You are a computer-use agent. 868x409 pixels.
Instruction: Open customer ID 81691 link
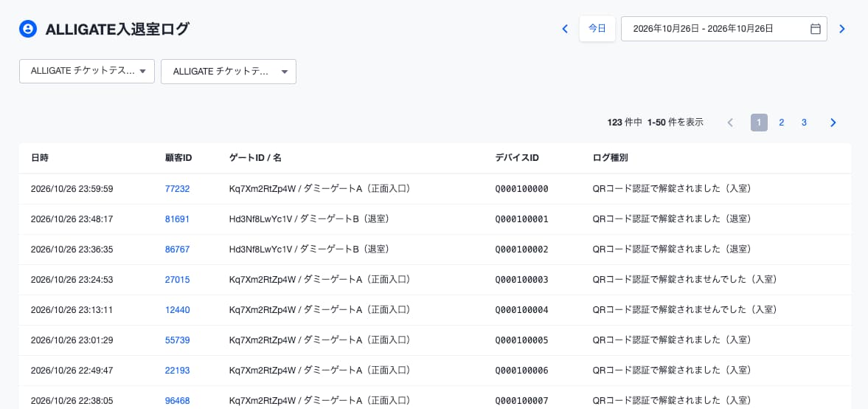177,219
